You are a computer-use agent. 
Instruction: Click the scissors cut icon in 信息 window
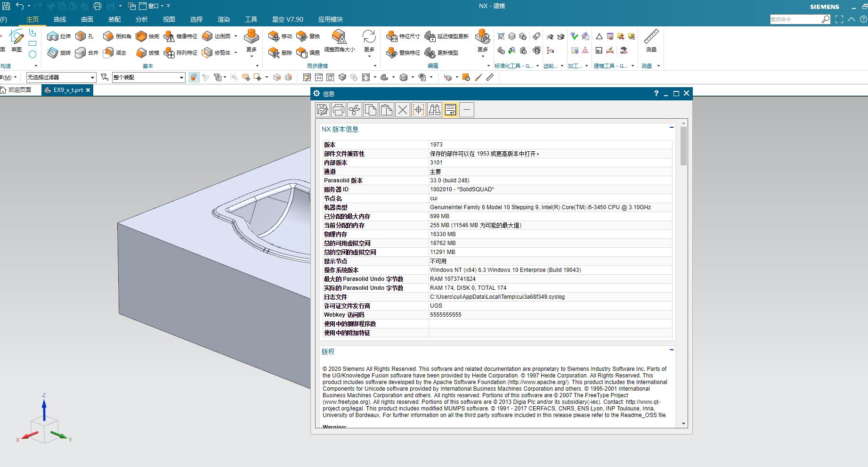355,110
